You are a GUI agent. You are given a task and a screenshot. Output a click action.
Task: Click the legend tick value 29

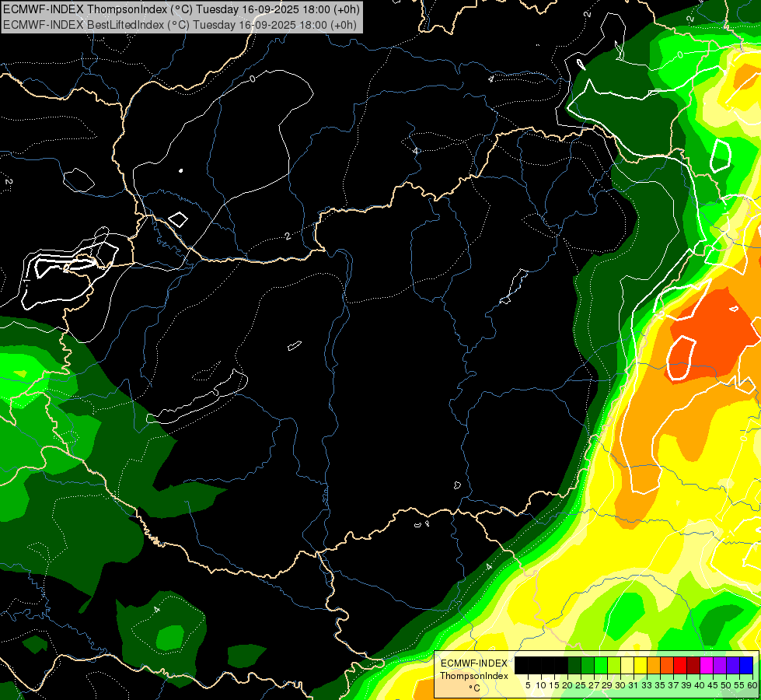(x=607, y=685)
